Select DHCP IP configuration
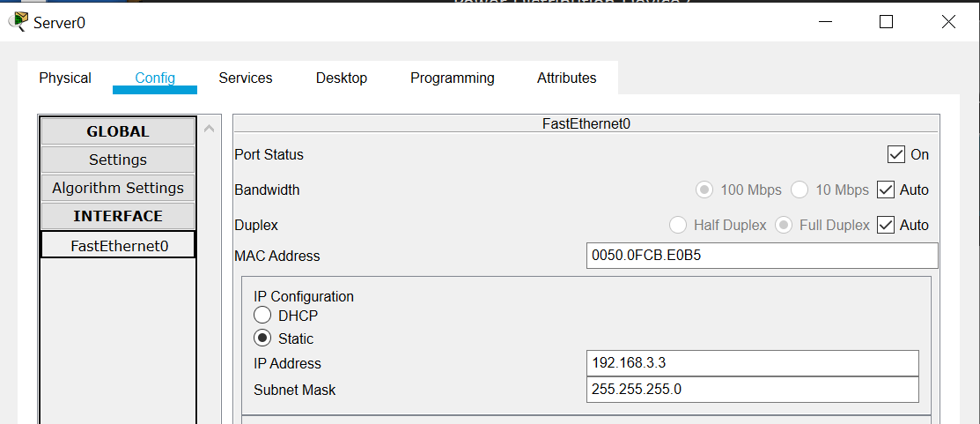 pos(262,316)
